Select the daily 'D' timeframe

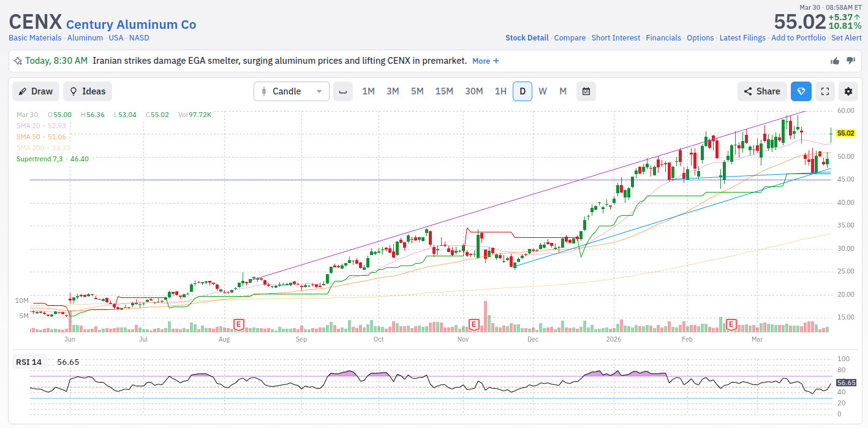coord(523,91)
